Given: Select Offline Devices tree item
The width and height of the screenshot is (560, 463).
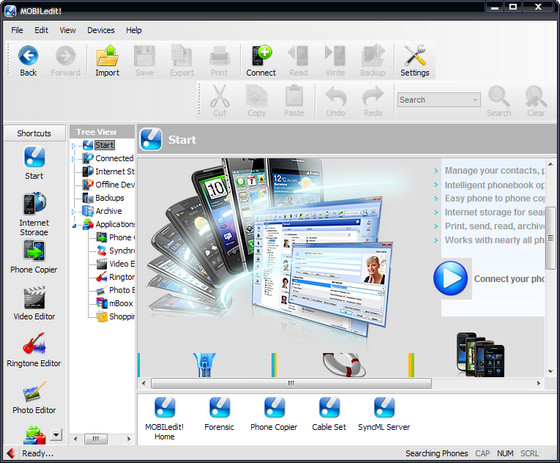Looking at the screenshot, I should coord(115,185).
